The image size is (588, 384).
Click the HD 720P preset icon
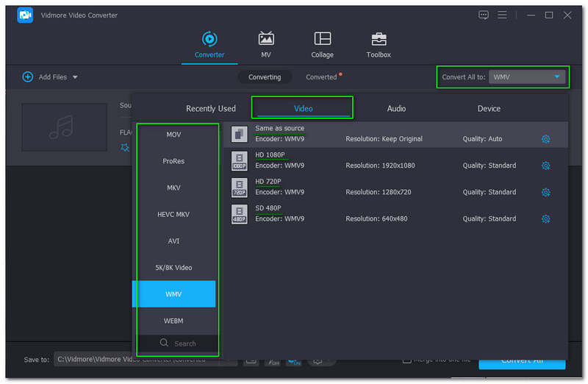(239, 188)
